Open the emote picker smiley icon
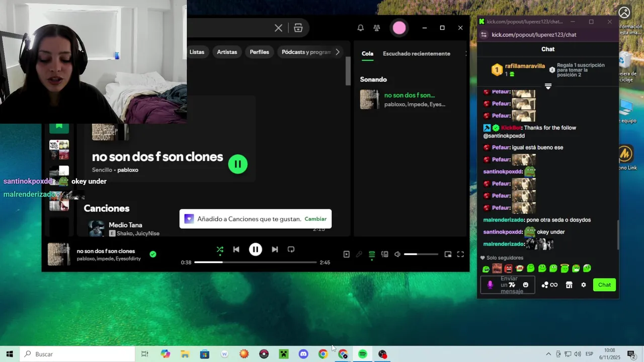 (x=526, y=285)
